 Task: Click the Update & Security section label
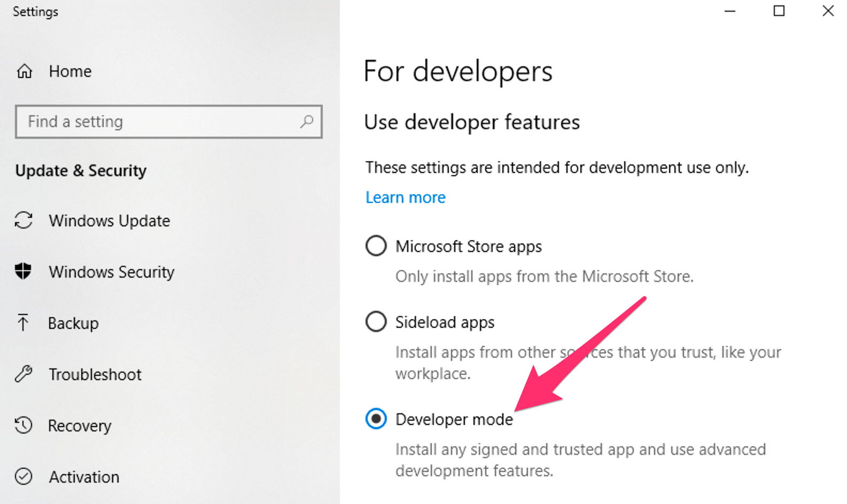80,171
